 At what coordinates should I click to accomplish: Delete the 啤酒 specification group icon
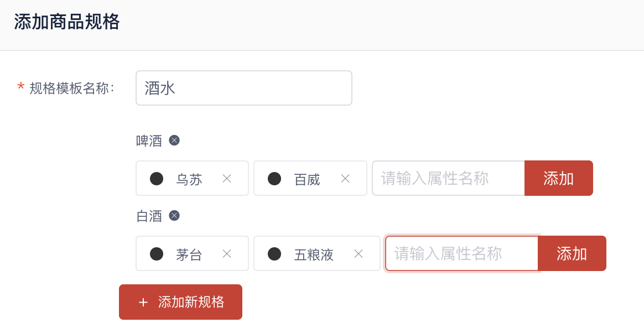tap(174, 141)
